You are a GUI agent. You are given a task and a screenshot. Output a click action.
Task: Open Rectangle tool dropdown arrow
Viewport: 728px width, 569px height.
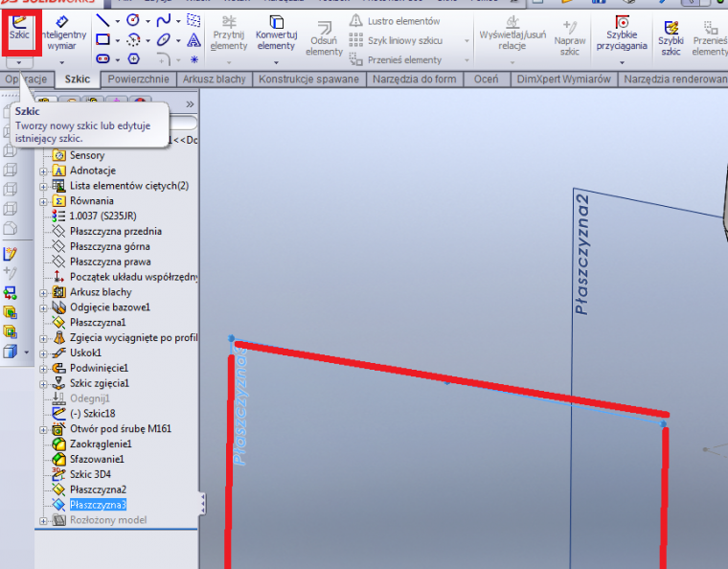coord(118,40)
